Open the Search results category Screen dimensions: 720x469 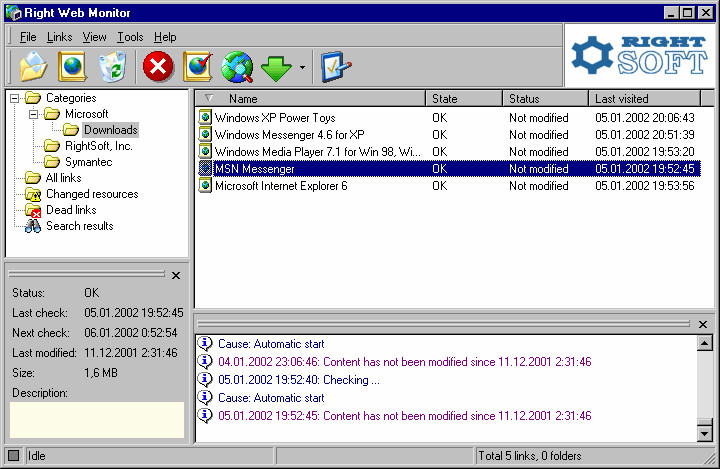point(80,226)
